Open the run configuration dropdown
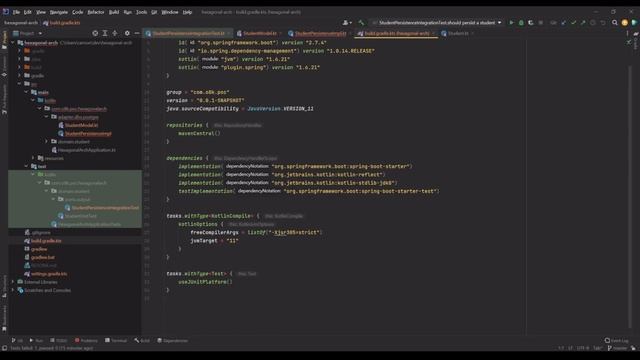The width and height of the screenshot is (640, 360). (437, 23)
